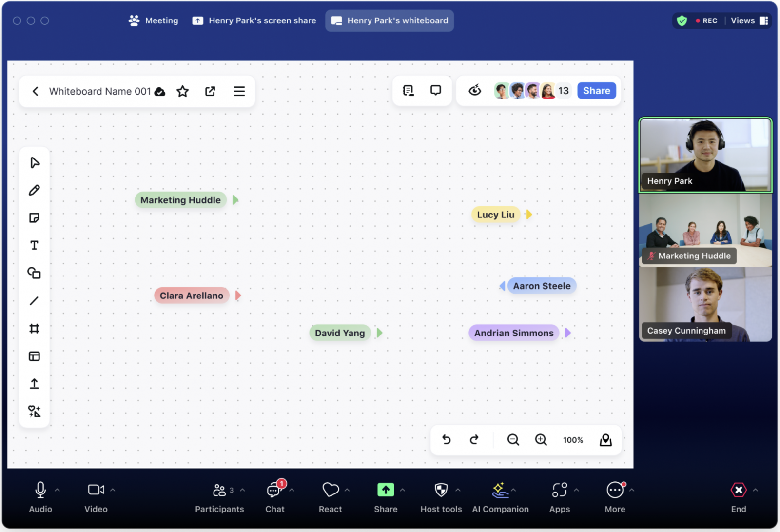Pick the shapes tool
The image size is (780, 532).
(34, 273)
